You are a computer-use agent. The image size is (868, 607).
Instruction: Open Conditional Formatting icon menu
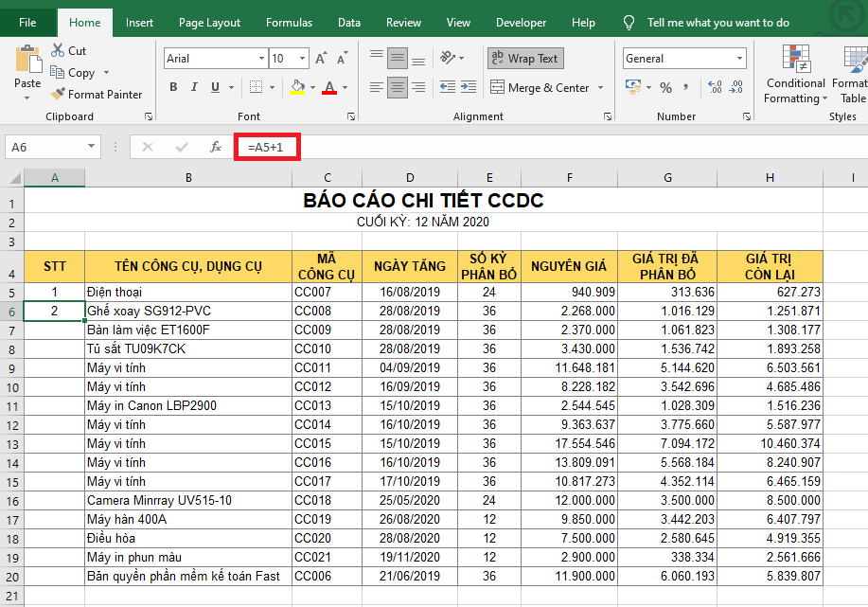794,59
